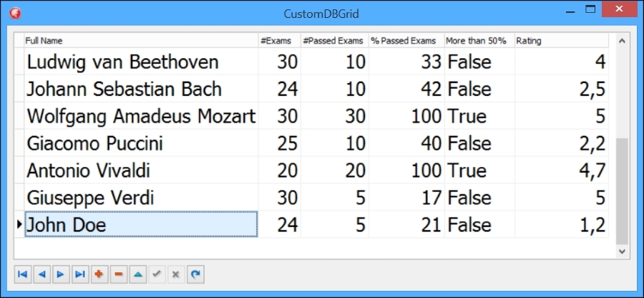Go to the first record in navigator
The width and height of the screenshot is (644, 298).
[x=22, y=274]
